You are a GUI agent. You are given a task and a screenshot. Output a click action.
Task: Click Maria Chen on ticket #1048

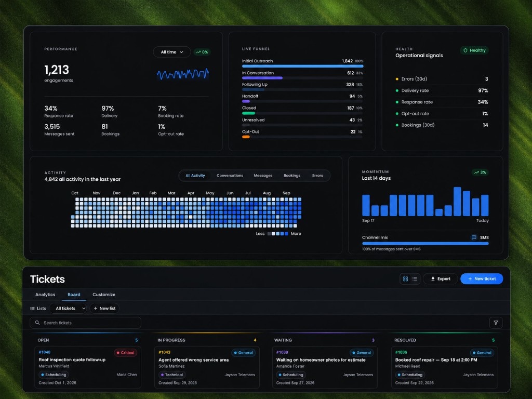coord(127,375)
